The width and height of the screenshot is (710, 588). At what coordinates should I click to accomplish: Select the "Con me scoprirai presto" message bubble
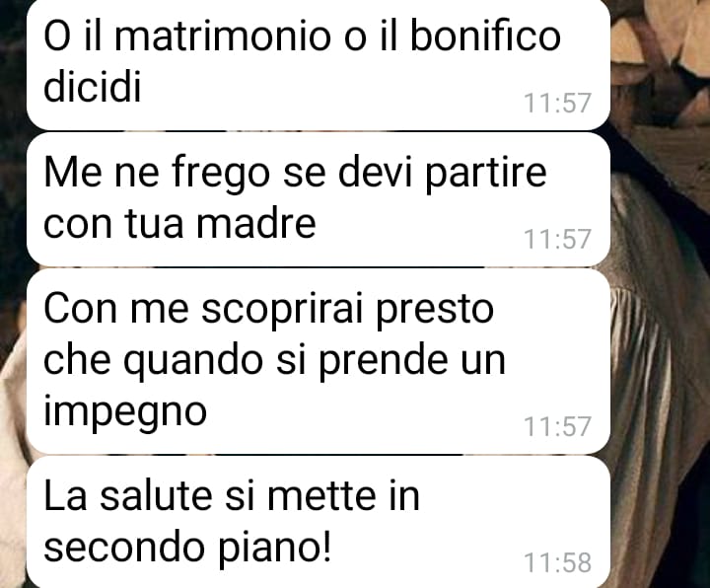(319, 361)
